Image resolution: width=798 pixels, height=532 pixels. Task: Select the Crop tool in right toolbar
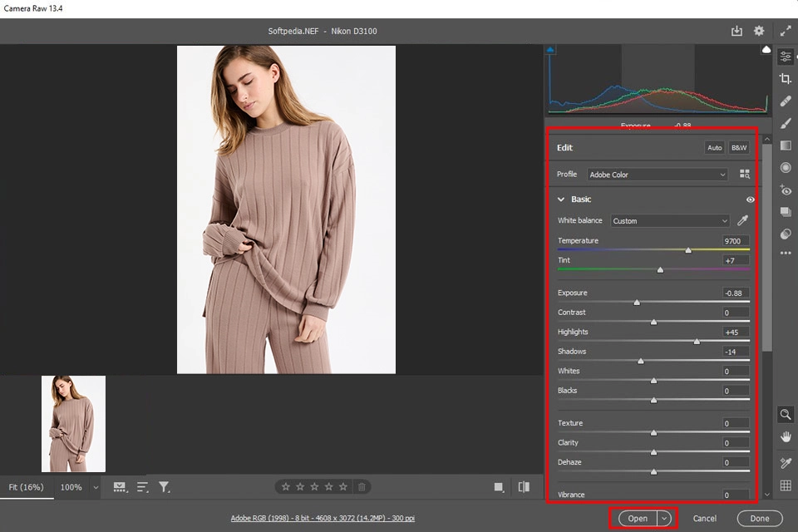pyautogui.click(x=786, y=78)
